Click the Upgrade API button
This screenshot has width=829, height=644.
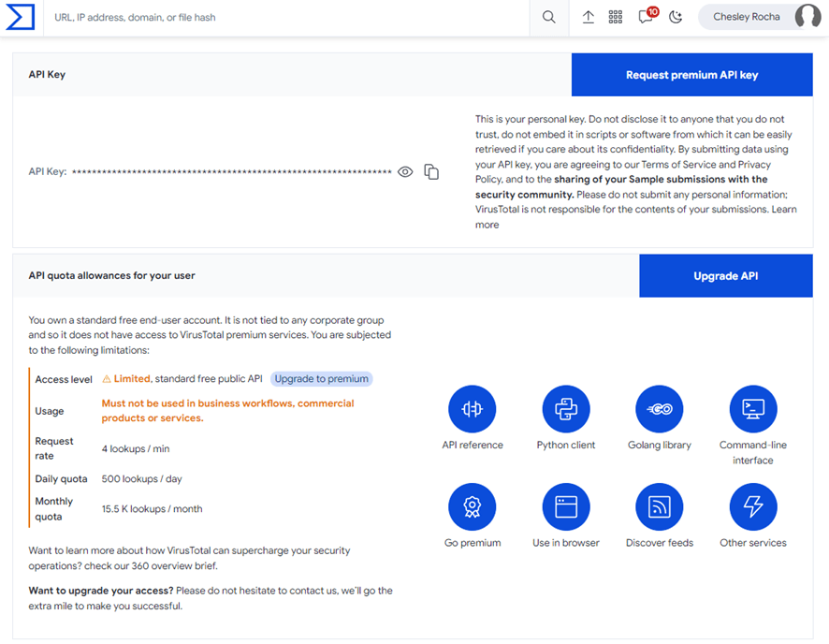(x=725, y=276)
